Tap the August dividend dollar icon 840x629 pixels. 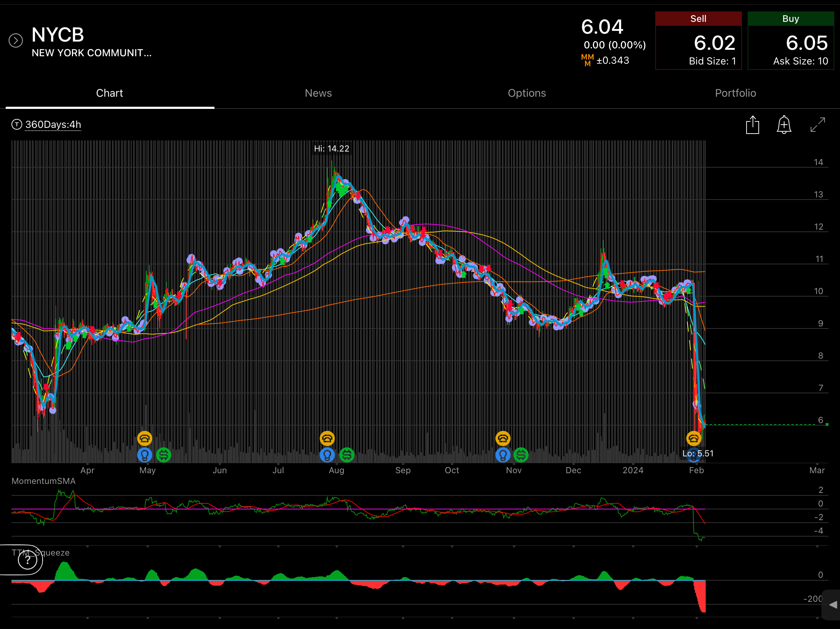click(x=347, y=455)
